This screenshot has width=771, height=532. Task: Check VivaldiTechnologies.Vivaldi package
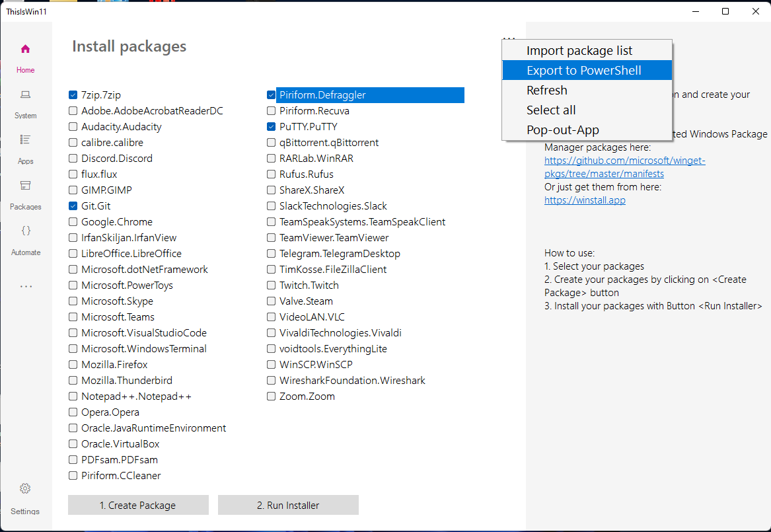click(271, 332)
